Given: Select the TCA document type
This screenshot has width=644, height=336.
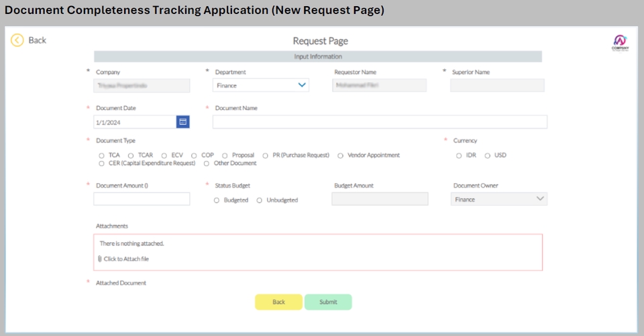Looking at the screenshot, I should click(101, 156).
